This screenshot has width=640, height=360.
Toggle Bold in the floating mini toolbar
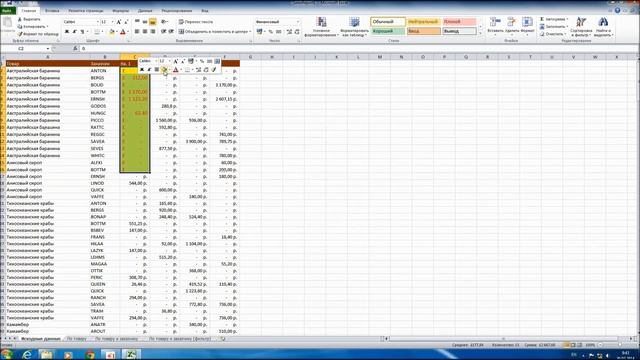142,70
